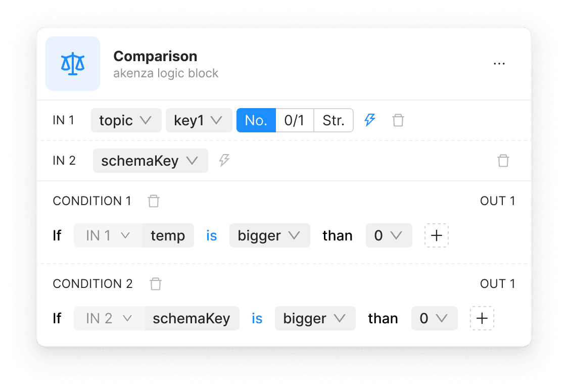Screen dimensions: 568x392
Task: Delete the IN 1 input row
Action: (x=398, y=120)
